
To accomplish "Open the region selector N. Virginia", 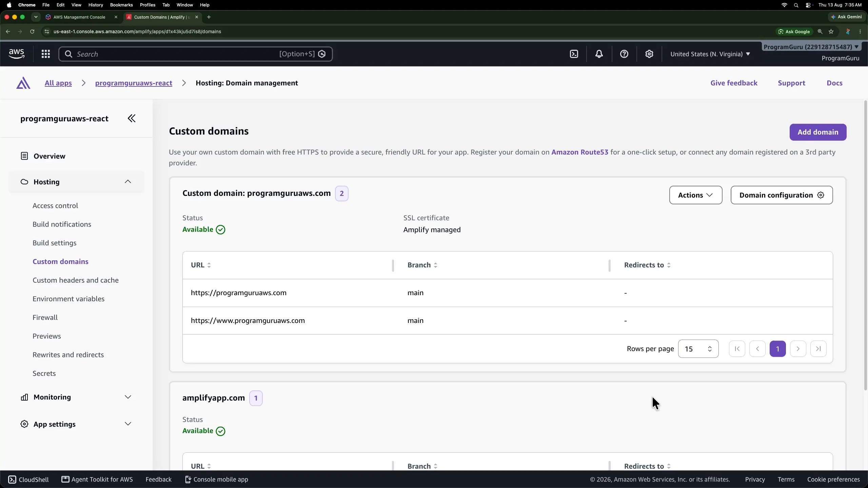I will click(x=710, y=54).
